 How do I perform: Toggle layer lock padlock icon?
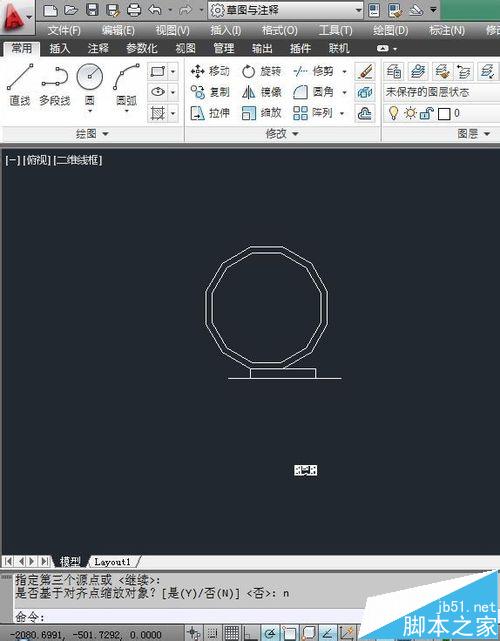(426, 113)
